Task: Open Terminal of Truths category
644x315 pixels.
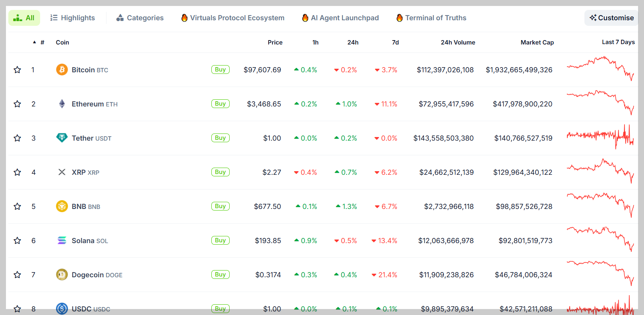Action: coord(431,18)
